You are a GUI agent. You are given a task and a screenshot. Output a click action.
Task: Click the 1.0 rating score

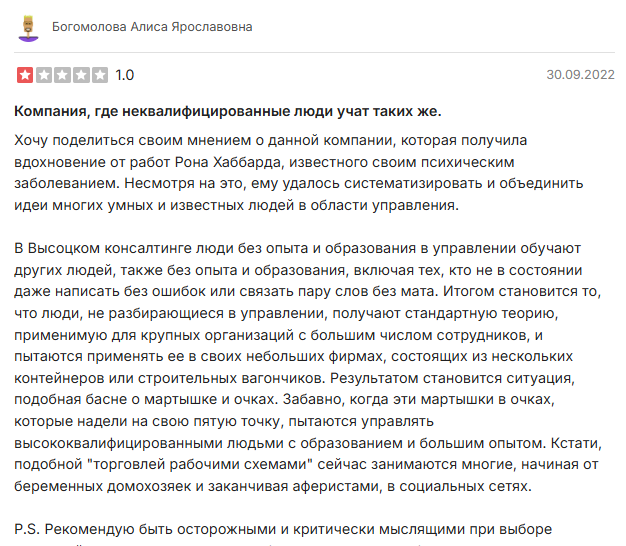125,75
